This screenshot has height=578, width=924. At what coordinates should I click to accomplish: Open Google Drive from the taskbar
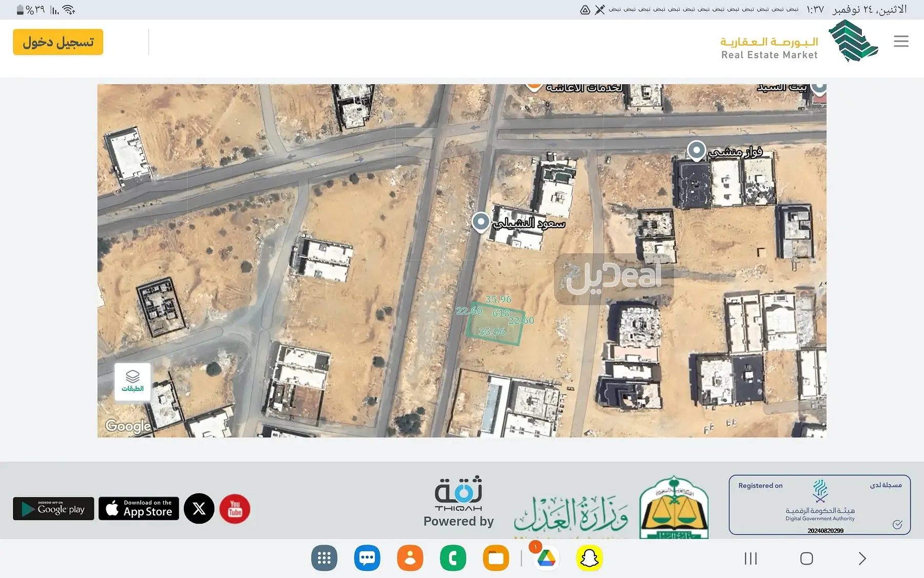tap(546, 558)
